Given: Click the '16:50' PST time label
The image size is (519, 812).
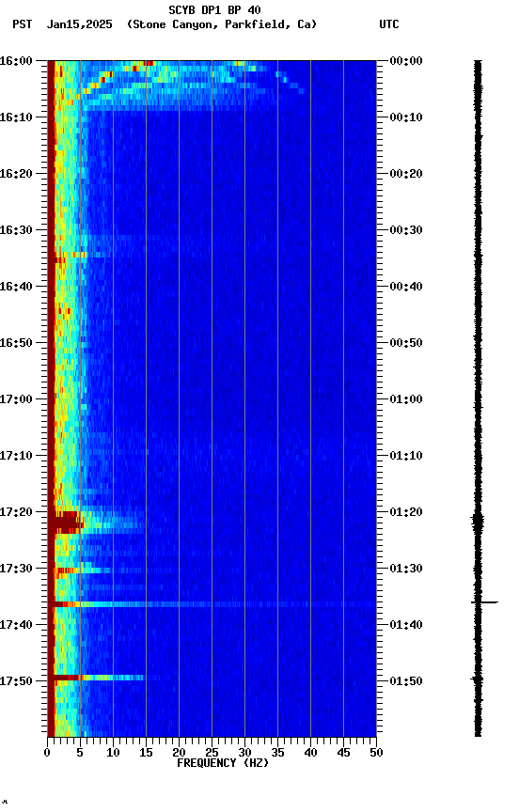Looking at the screenshot, I should [x=16, y=343].
